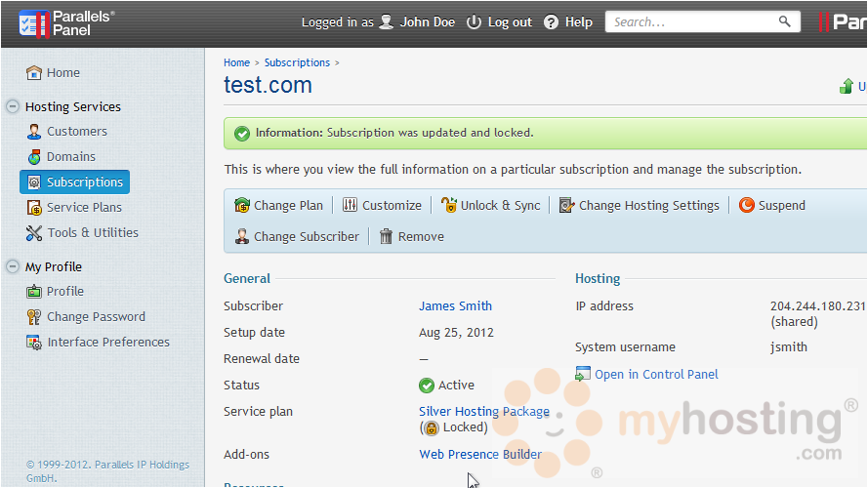
Task: Click the IP address value 204.244.180.231
Action: tap(817, 305)
